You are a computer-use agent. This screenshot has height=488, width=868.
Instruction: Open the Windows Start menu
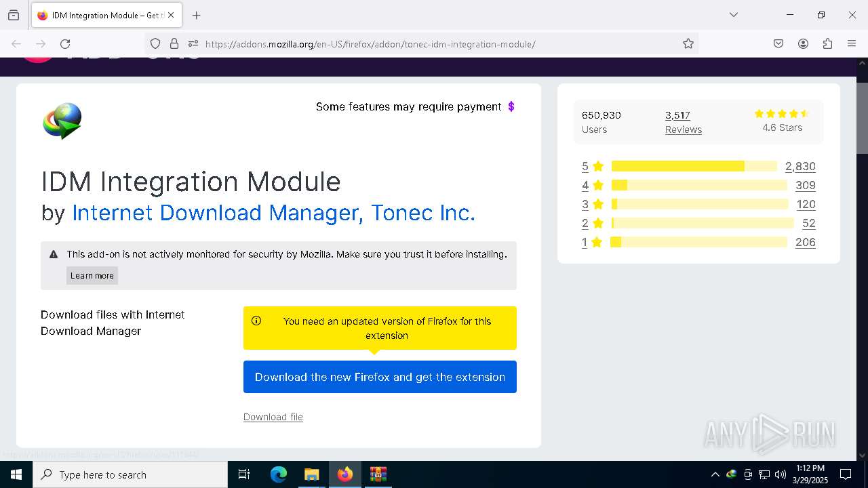pyautogui.click(x=16, y=474)
